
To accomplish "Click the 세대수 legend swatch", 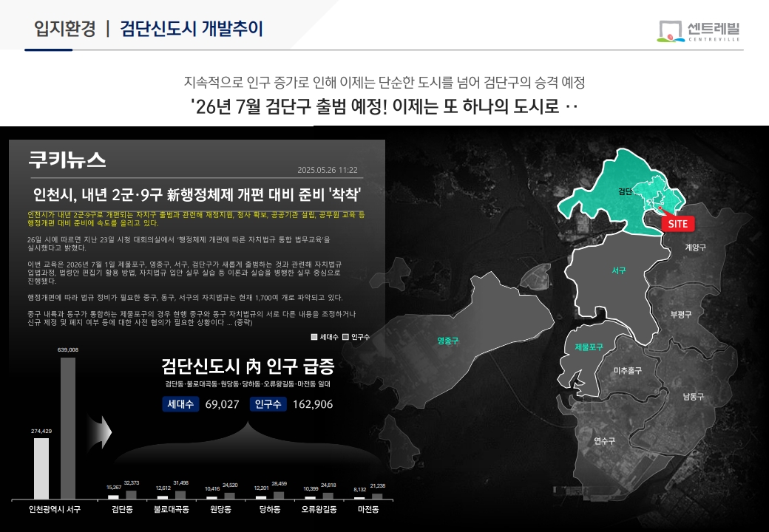I will pyautogui.click(x=314, y=337).
